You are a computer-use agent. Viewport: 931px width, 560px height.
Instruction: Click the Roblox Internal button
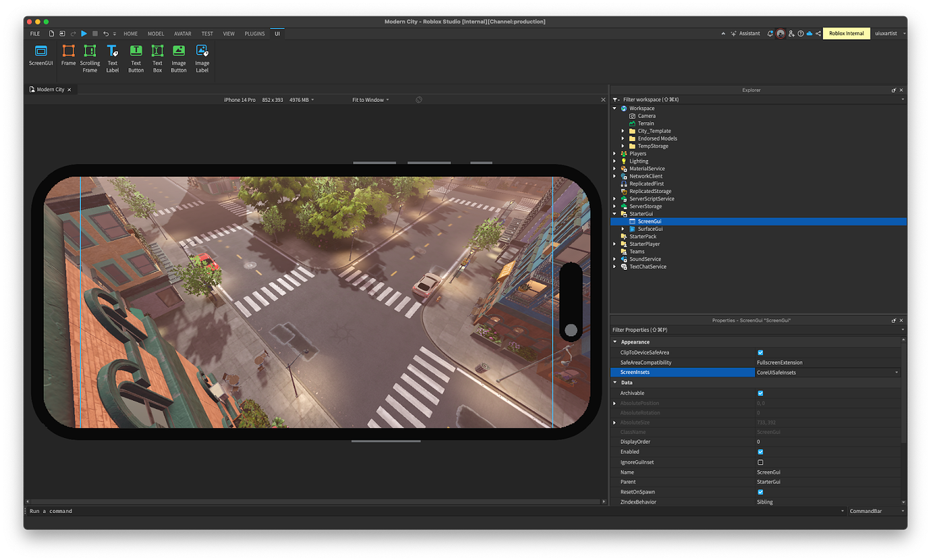[846, 33]
